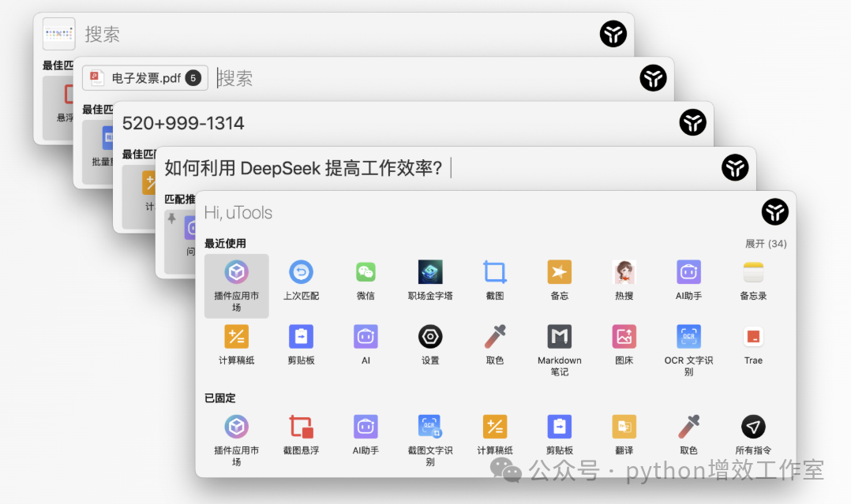Expand recent list via 展开 (34)
Viewport: 851px width, 504px height.
click(x=766, y=244)
